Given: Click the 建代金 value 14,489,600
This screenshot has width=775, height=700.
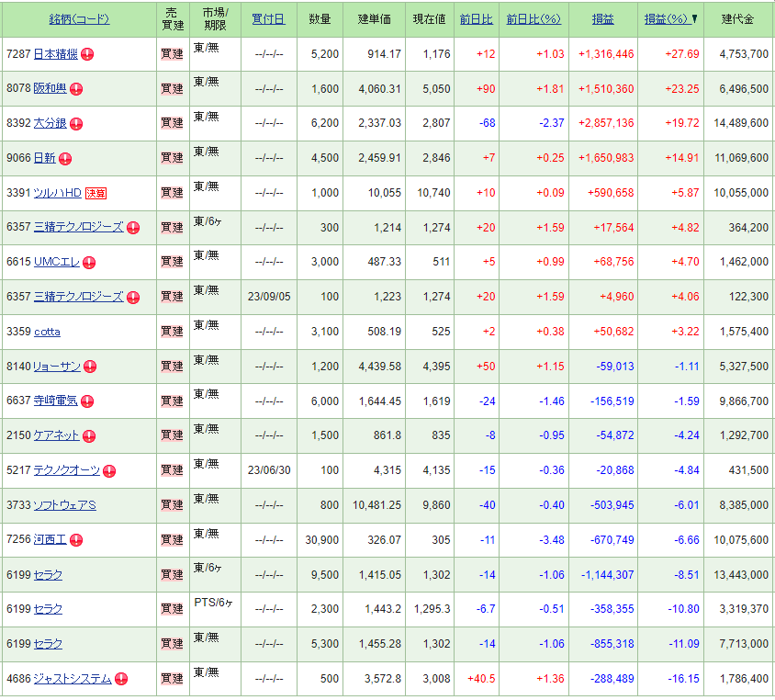Looking at the screenshot, I should tap(741, 124).
